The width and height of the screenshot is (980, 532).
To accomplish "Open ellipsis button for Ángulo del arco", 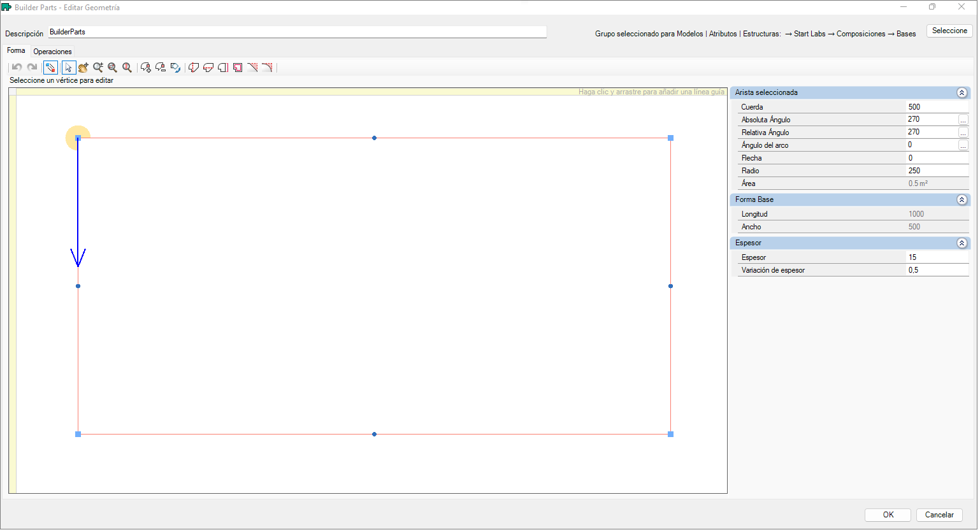I will (x=963, y=145).
